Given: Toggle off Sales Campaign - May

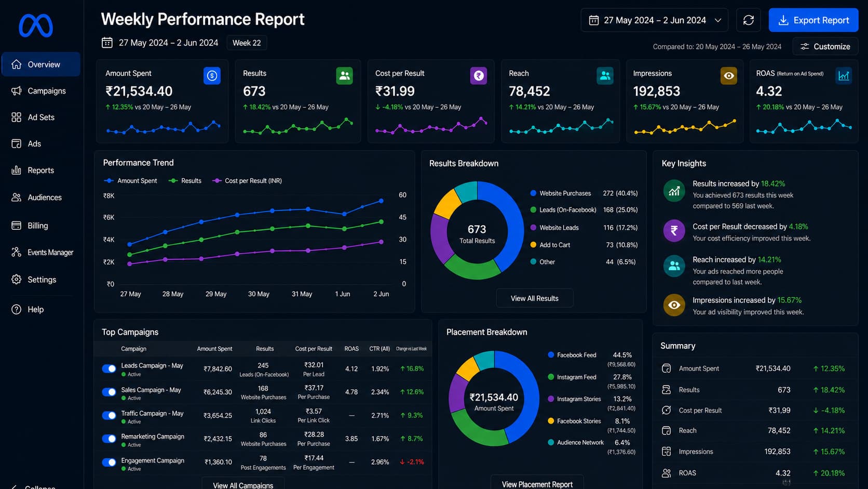Looking at the screenshot, I should click(109, 392).
